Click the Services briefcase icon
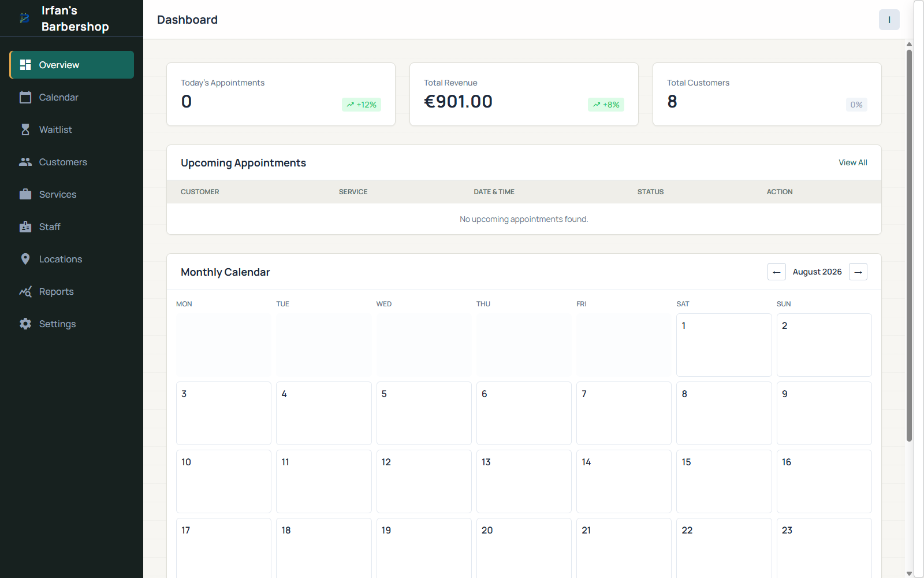Viewport: 924px width, 578px height. click(x=25, y=194)
